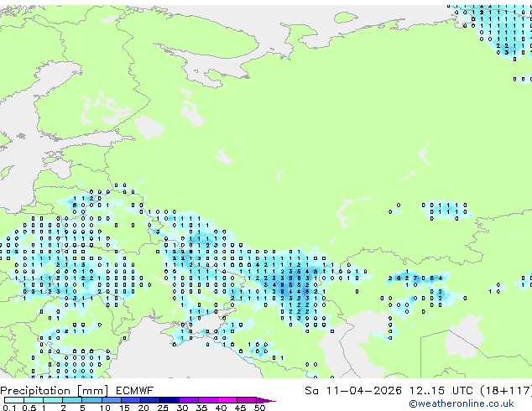Click the over-50 arrow tip of legend
The width and height of the screenshot is (532, 411).
pos(266,400)
